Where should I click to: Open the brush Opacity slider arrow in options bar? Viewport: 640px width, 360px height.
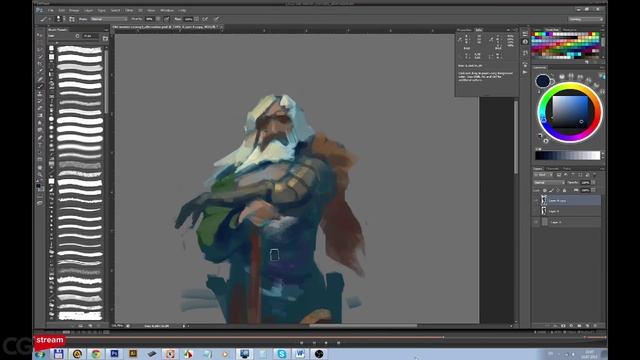coord(158,19)
